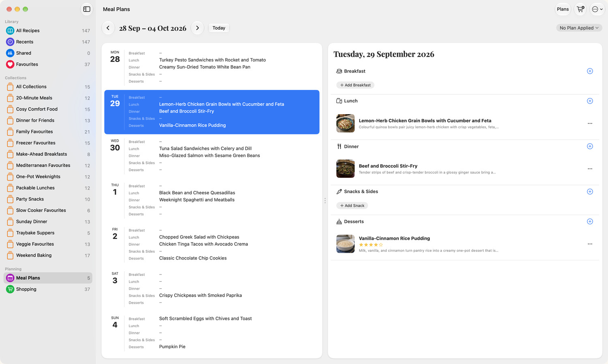
Task: Open the No Plan Applied dropdown
Action: pyautogui.click(x=579, y=28)
